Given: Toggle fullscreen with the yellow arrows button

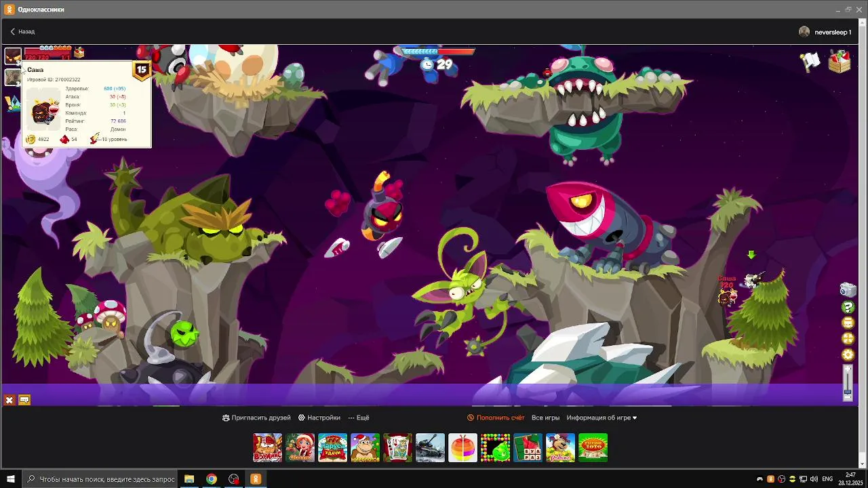Looking at the screenshot, I should [848, 339].
